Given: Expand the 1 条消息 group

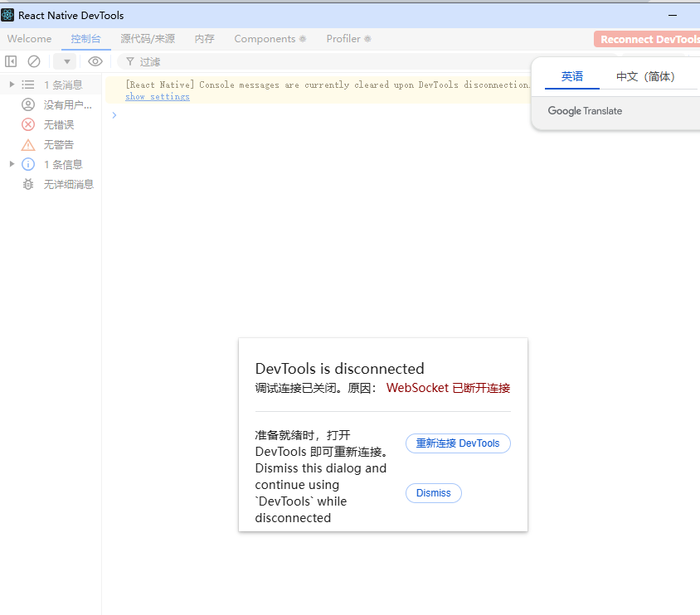Looking at the screenshot, I should [12, 85].
